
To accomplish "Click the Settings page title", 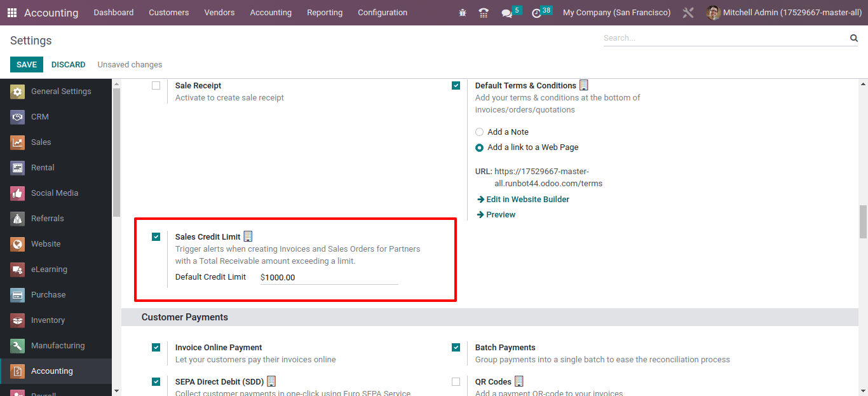I will click(x=31, y=41).
